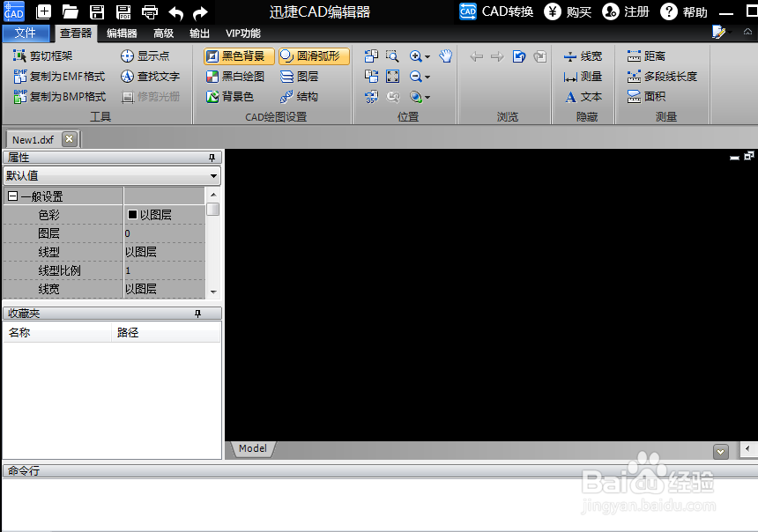This screenshot has width=758, height=532.
Task: Create a new file with plus icon
Action: coord(43,11)
